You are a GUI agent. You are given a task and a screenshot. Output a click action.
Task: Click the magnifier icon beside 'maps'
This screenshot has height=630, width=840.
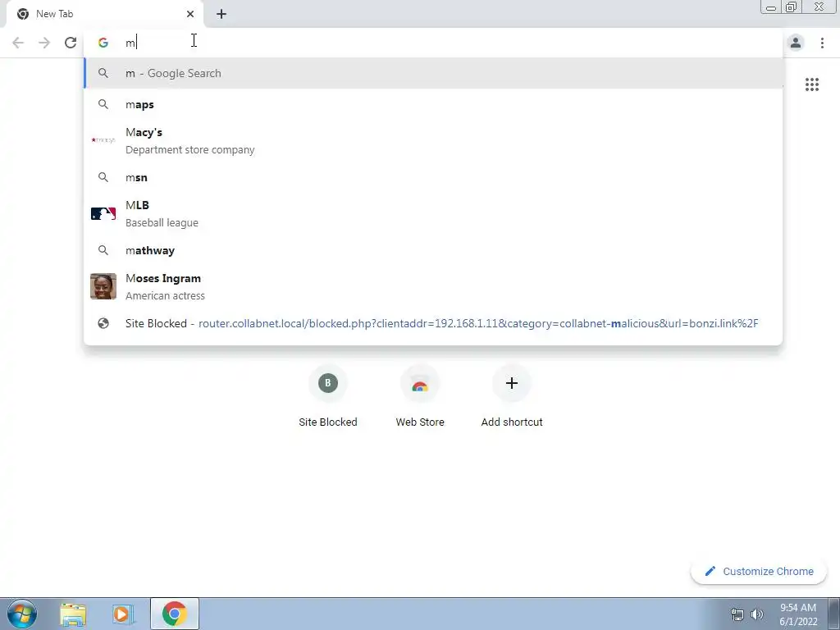click(x=103, y=104)
